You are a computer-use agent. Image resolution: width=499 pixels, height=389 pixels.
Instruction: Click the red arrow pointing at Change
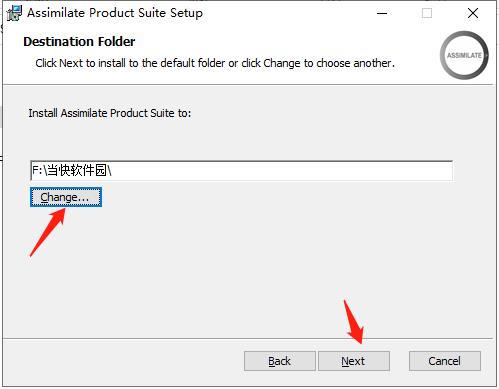[x=47, y=232]
